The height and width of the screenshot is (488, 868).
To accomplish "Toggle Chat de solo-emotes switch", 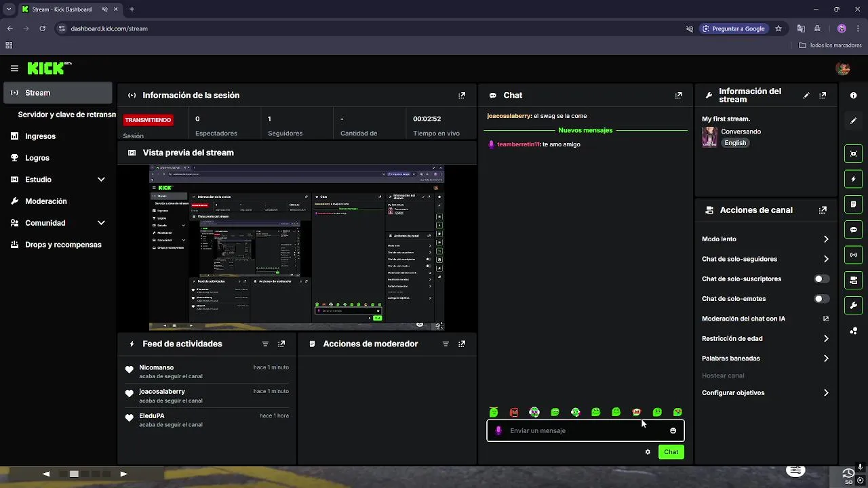I will click(x=821, y=299).
